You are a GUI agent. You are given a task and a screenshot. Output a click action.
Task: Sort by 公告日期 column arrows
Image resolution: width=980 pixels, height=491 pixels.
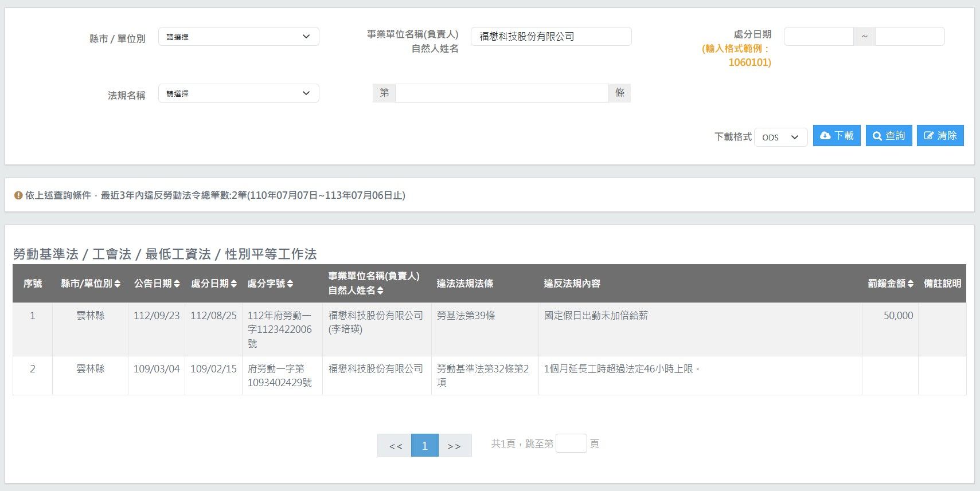click(177, 284)
